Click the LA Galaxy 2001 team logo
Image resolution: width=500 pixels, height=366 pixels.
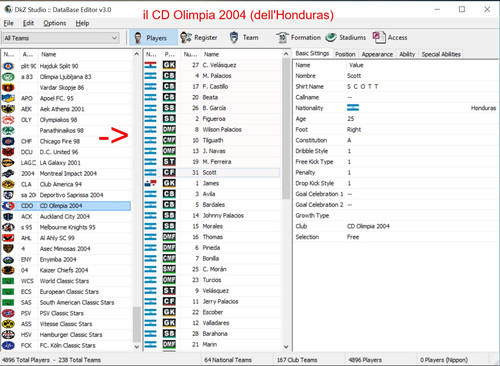(8, 163)
